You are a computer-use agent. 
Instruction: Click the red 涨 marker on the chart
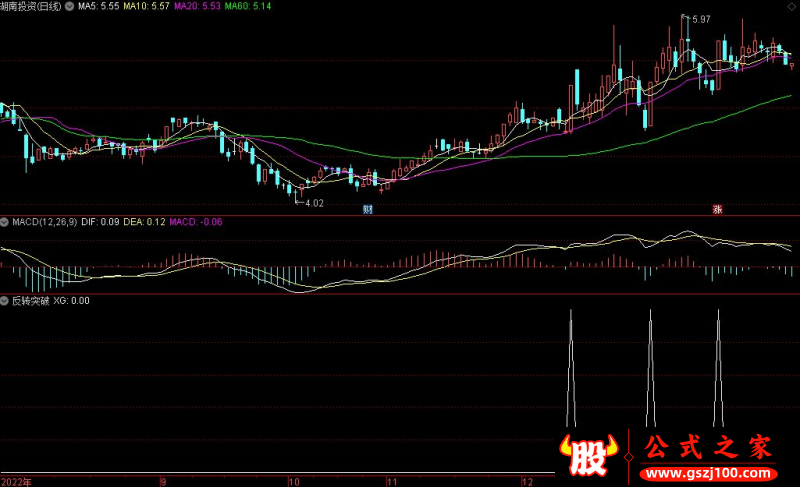pos(717,209)
